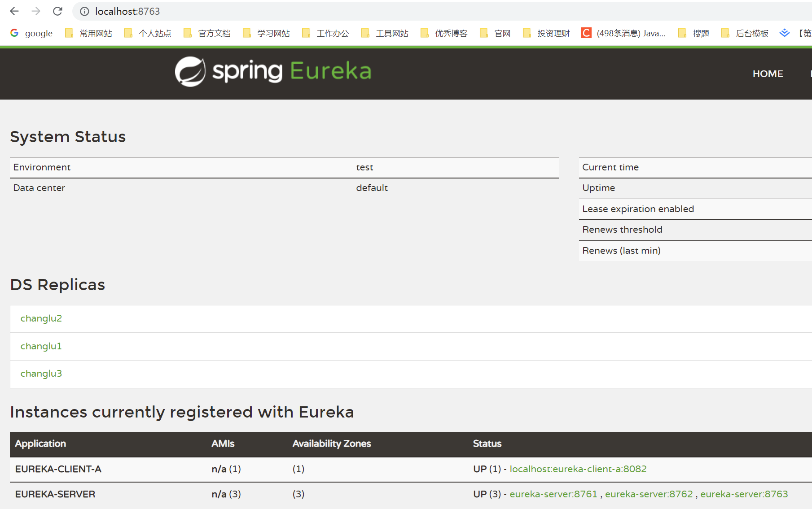Open the 后台模板 bookmark folder
The width and height of the screenshot is (812, 509).
[x=745, y=33]
